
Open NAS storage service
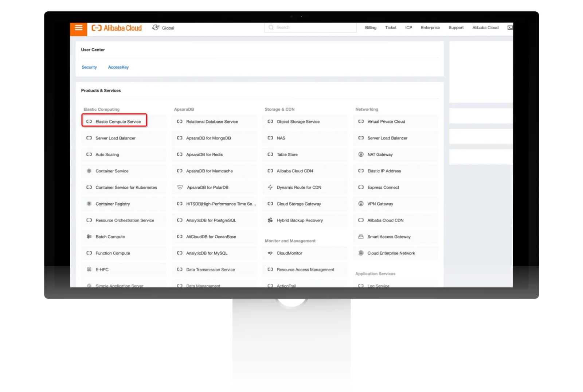tap(305, 138)
